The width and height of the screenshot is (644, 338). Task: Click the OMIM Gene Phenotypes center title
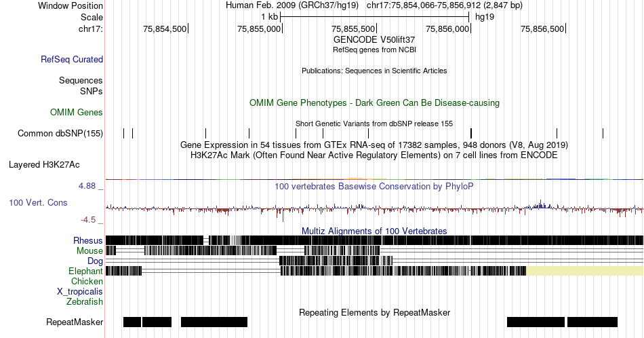pyautogui.click(x=374, y=102)
